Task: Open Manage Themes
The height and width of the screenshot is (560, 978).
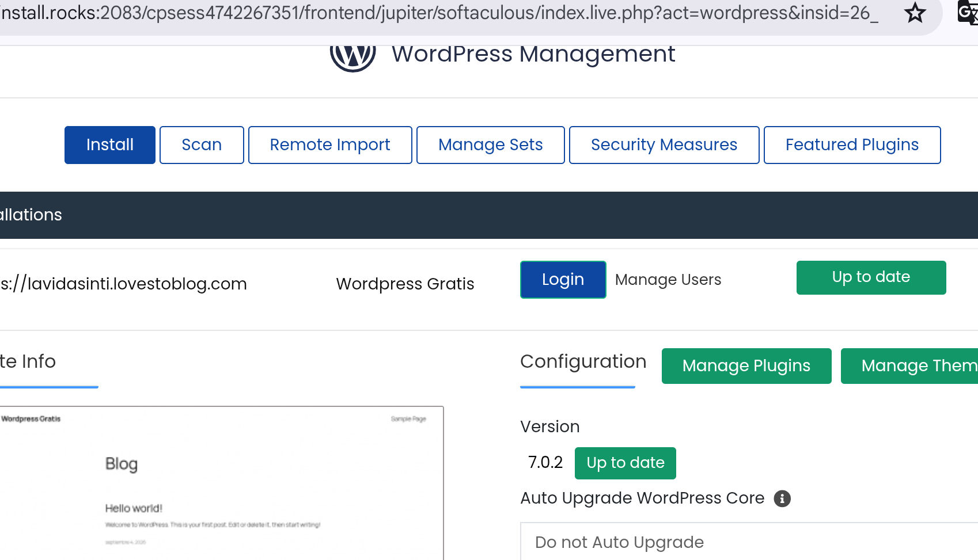Action: click(909, 366)
